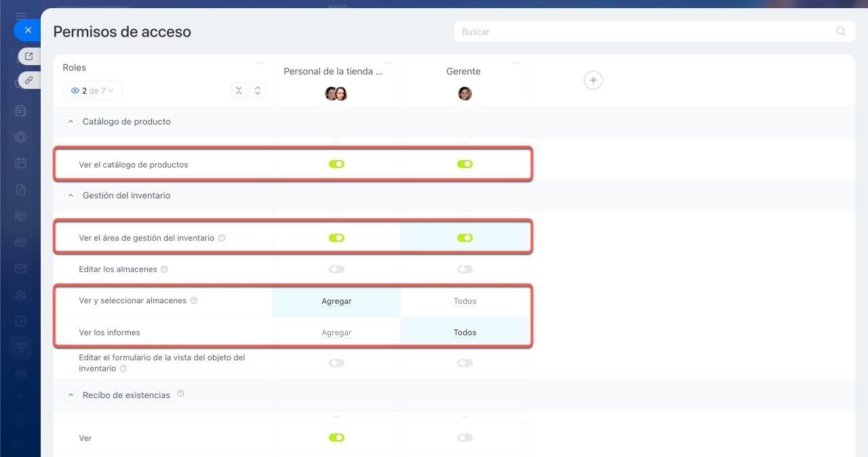The width and height of the screenshot is (868, 457).
Task: Click the search magnifier icon
Action: [841, 31]
